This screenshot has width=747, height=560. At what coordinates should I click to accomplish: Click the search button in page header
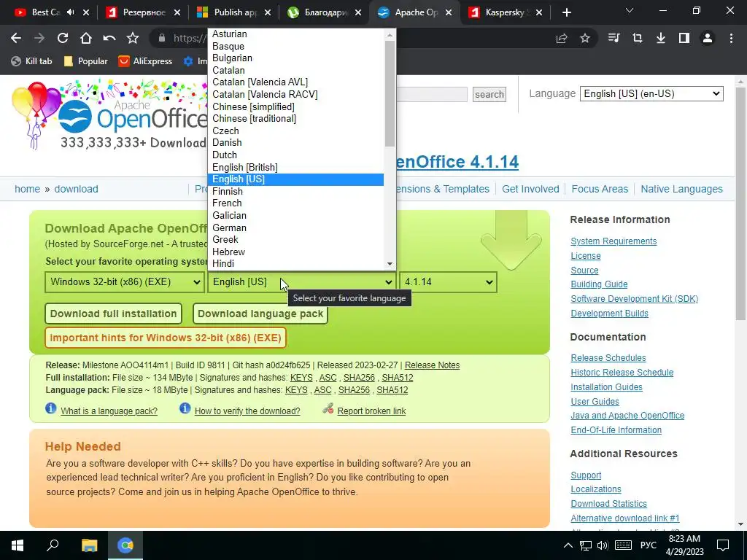(x=489, y=94)
